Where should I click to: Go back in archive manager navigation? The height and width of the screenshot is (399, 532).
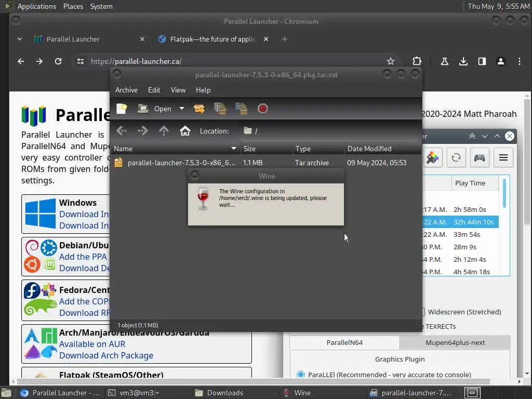tap(122, 130)
